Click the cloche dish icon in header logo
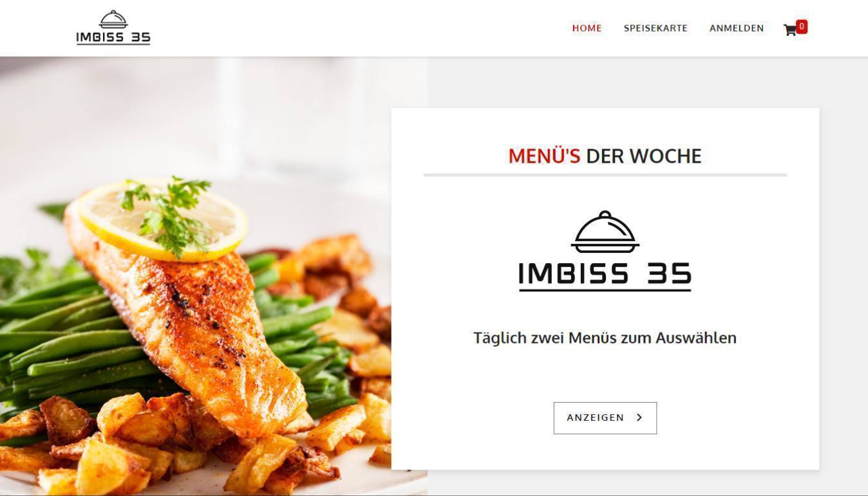 click(113, 19)
